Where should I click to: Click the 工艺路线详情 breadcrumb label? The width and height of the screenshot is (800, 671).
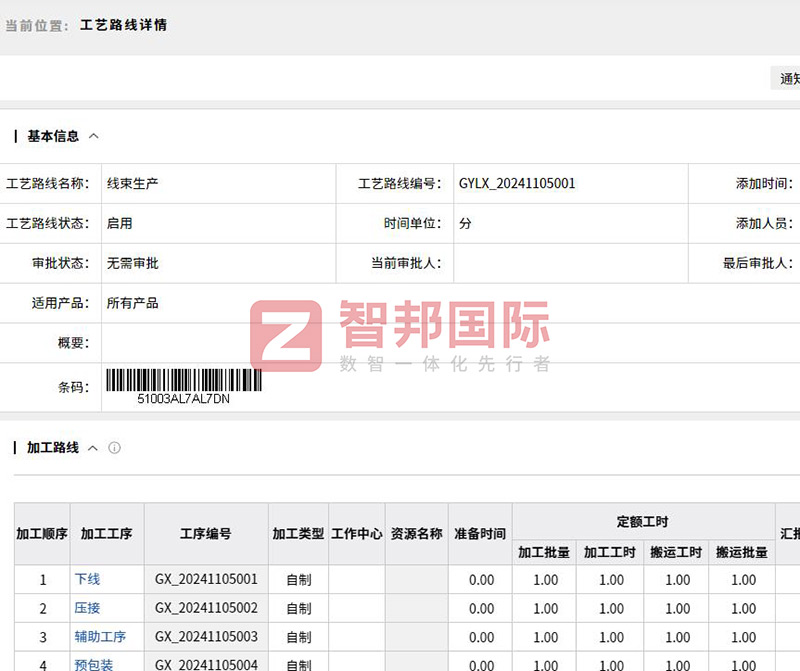pyautogui.click(x=123, y=25)
